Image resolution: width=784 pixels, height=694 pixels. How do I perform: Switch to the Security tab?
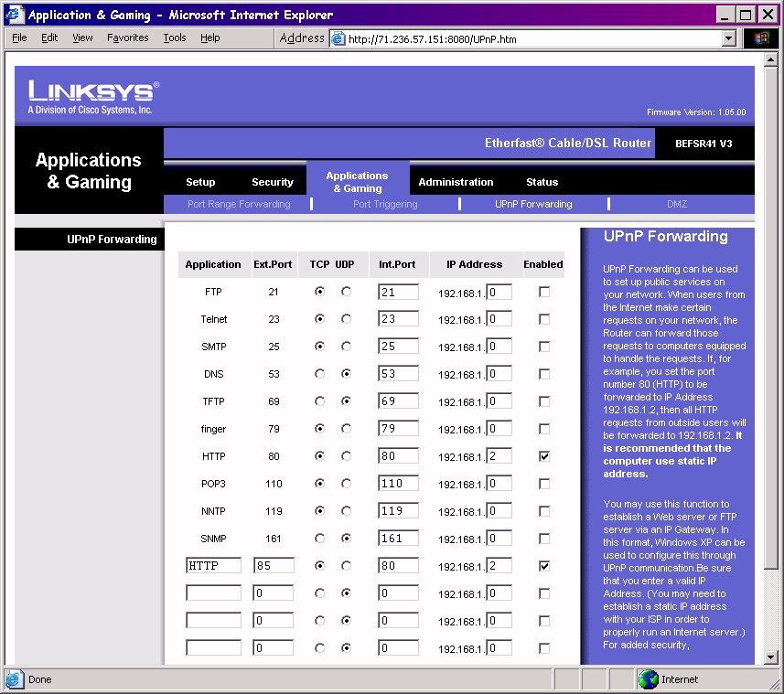tap(273, 182)
